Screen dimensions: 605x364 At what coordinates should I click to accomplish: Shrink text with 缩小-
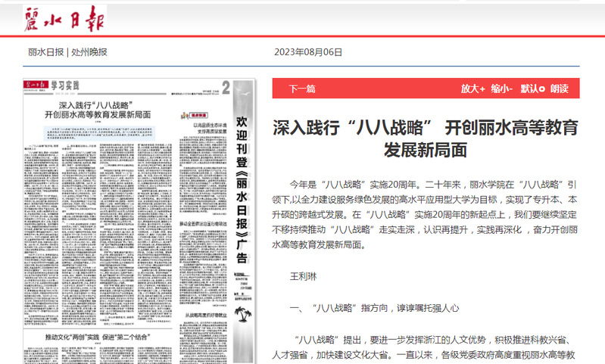pyautogui.click(x=501, y=89)
